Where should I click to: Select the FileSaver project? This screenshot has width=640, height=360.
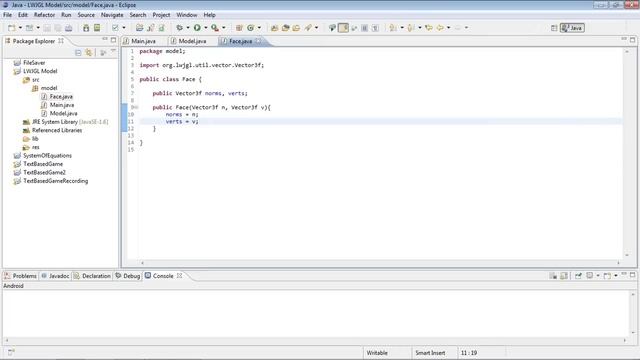pos(34,62)
